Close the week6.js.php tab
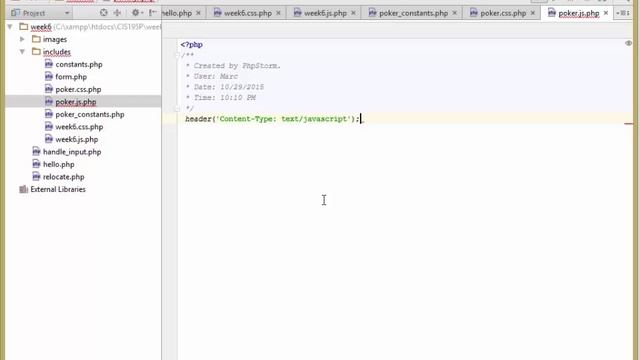This screenshot has width=640, height=360. click(x=353, y=13)
